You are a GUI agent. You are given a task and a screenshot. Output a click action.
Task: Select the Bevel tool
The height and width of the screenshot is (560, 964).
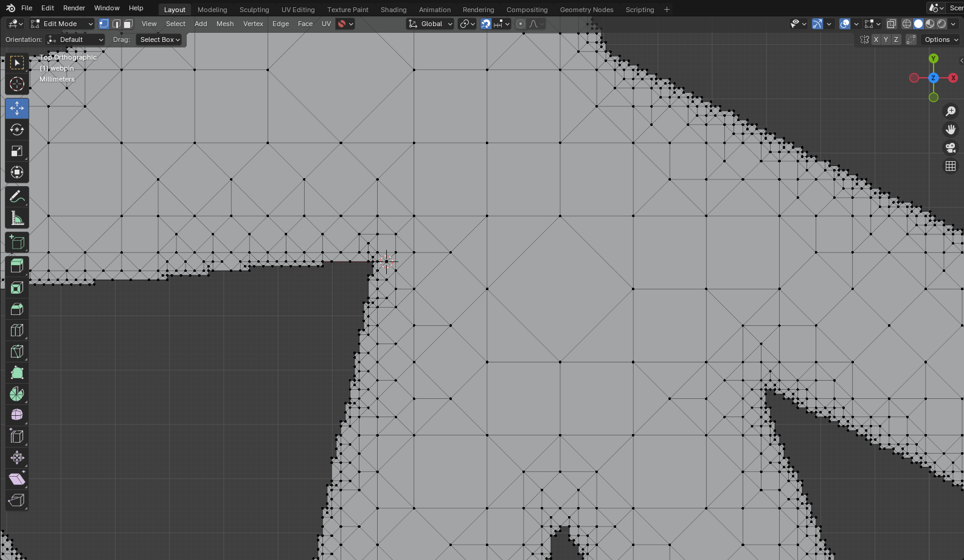coord(17,309)
